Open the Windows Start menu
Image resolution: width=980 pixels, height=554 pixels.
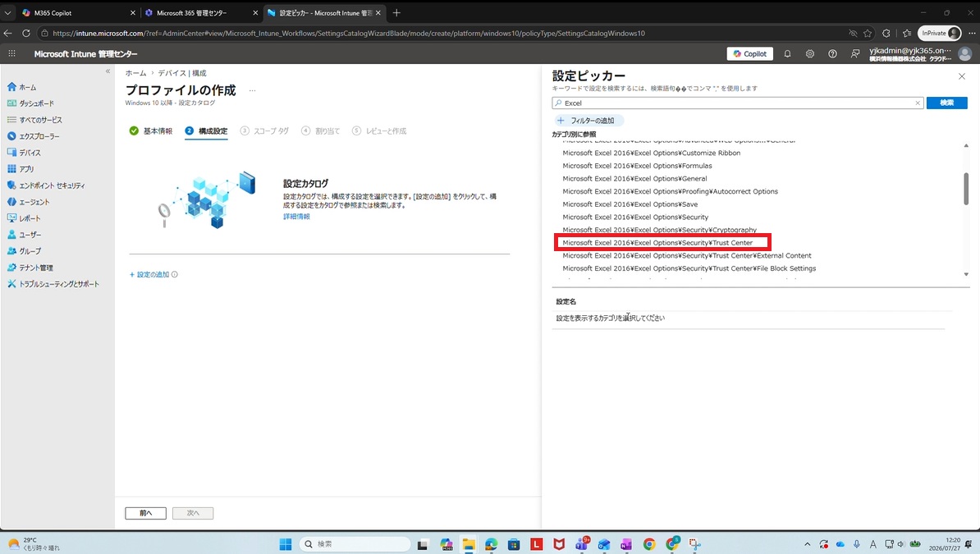tap(286, 544)
